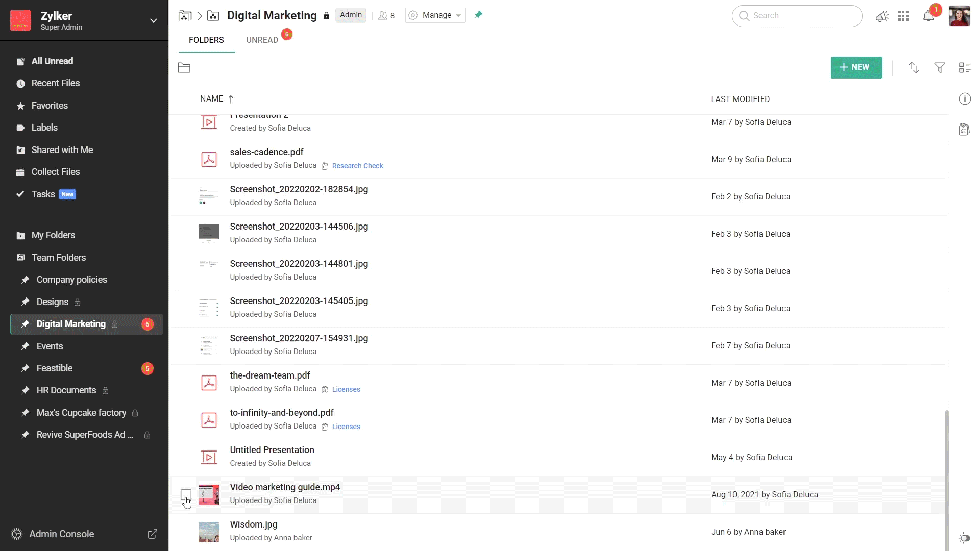Open the Designs team folder

tap(52, 302)
